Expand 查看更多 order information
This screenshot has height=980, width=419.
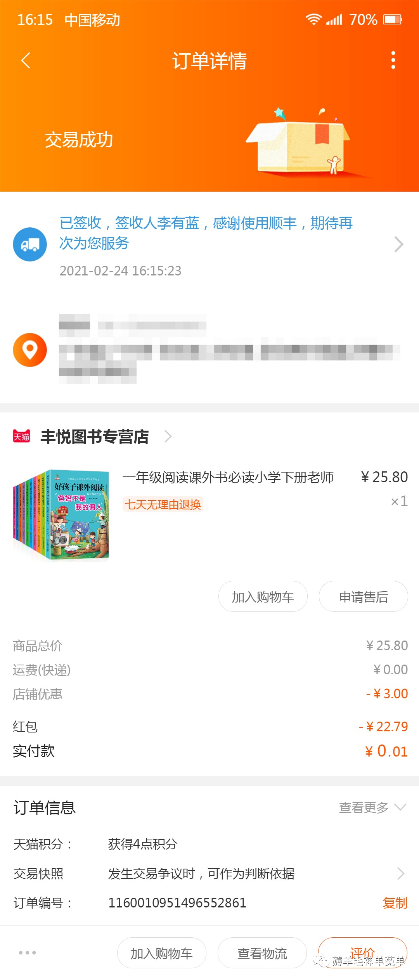coord(373,808)
